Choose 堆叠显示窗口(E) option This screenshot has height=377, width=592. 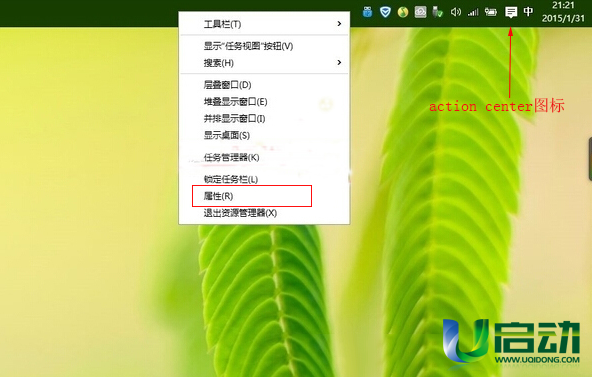(264, 102)
